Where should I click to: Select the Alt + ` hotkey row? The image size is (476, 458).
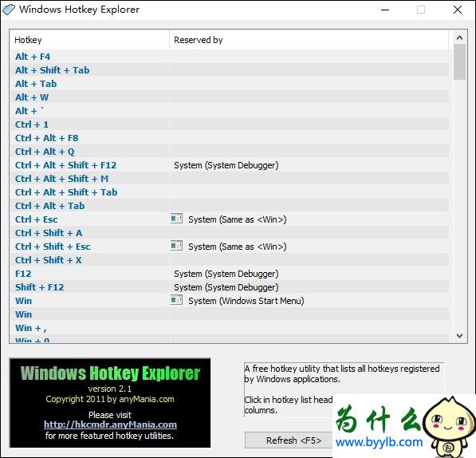(x=229, y=111)
